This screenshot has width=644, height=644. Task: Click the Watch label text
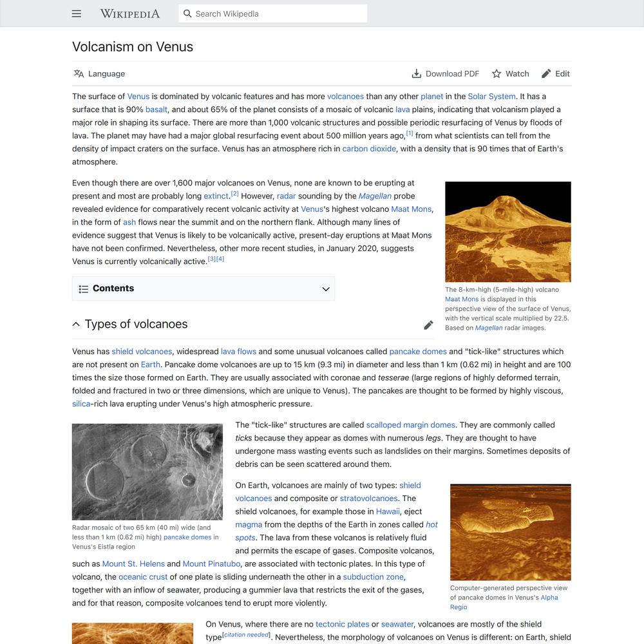click(517, 73)
